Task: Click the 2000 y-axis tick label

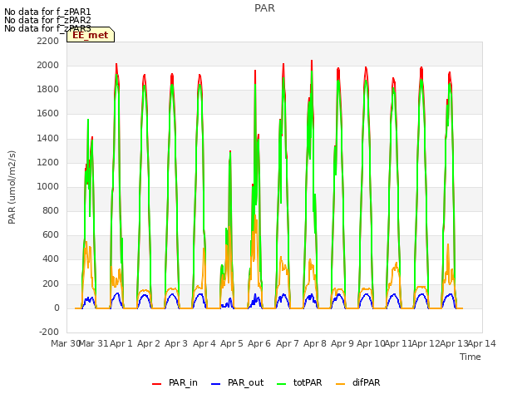Action: click(x=48, y=65)
